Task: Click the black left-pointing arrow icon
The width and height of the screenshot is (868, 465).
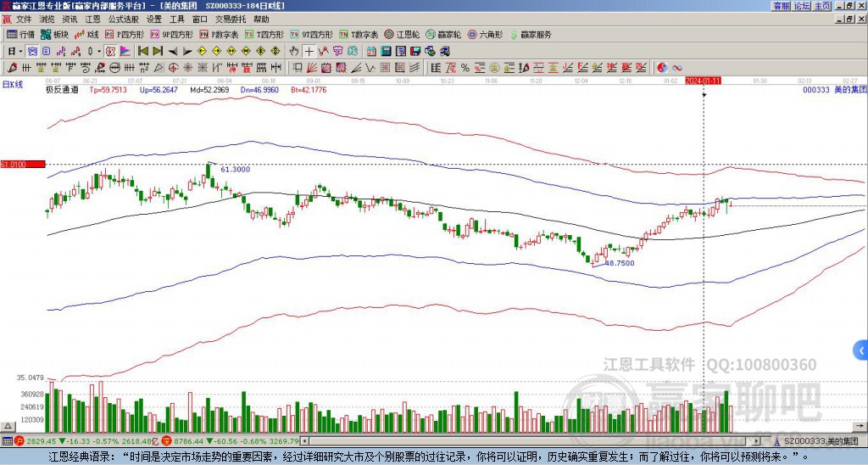Action: tap(173, 52)
